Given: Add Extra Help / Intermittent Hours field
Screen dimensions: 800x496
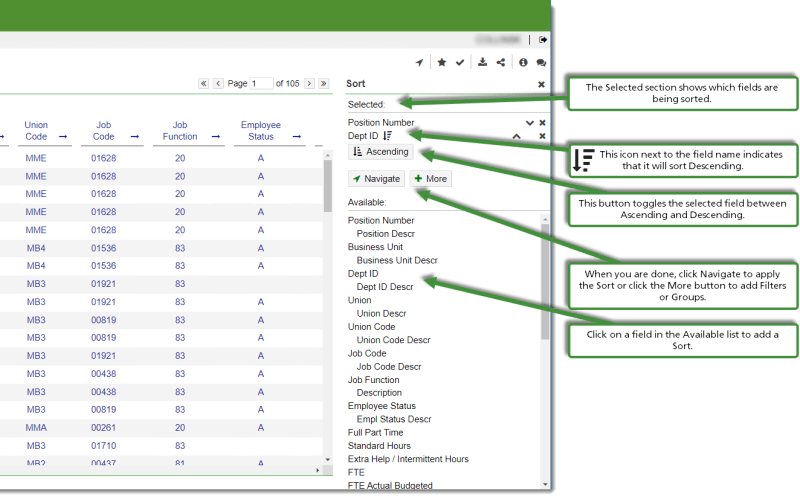Looking at the screenshot, I should click(408, 459).
